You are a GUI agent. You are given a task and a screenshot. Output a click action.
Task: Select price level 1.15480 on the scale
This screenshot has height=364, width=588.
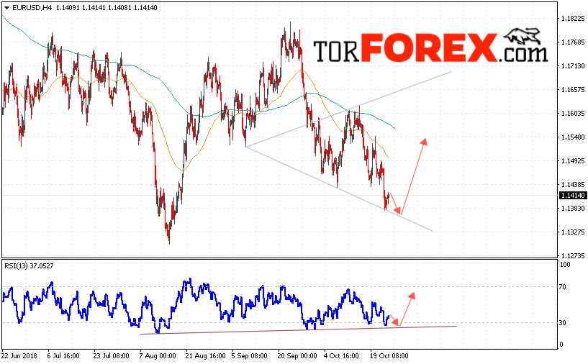(573, 137)
